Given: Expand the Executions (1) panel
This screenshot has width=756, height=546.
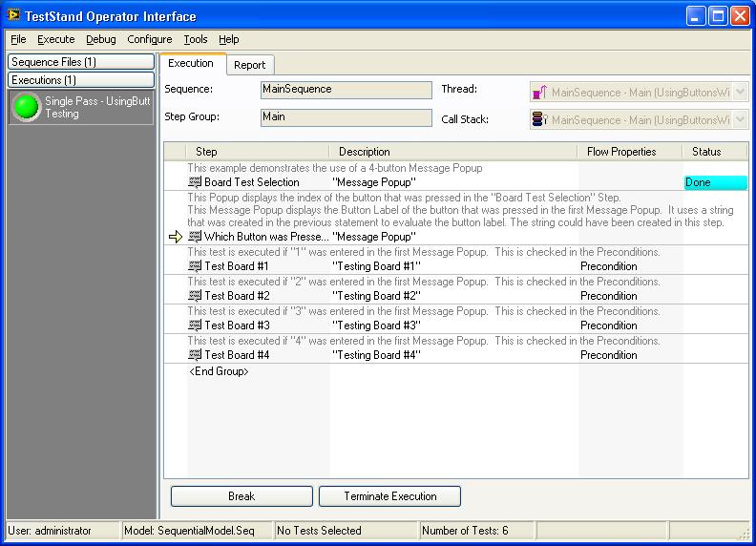Looking at the screenshot, I should (81, 80).
